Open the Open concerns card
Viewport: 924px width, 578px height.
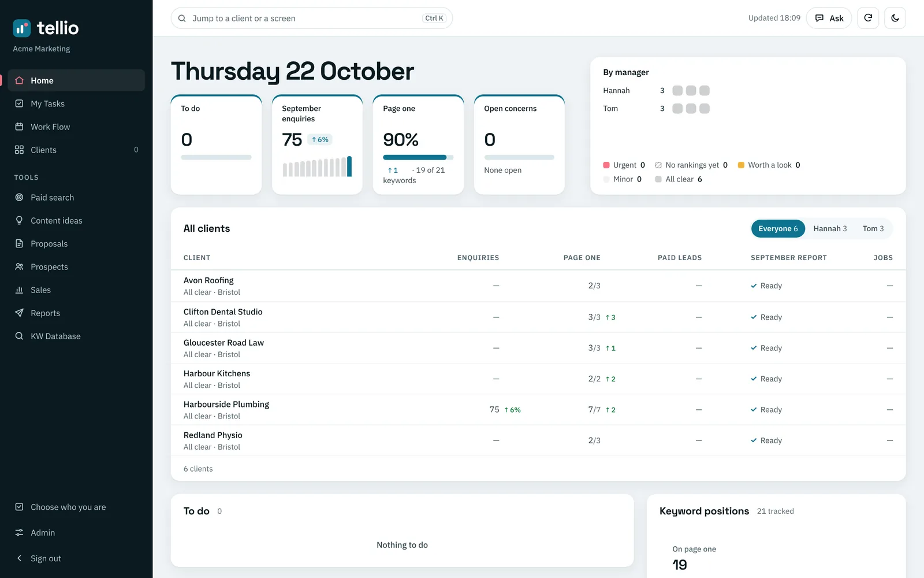point(519,144)
